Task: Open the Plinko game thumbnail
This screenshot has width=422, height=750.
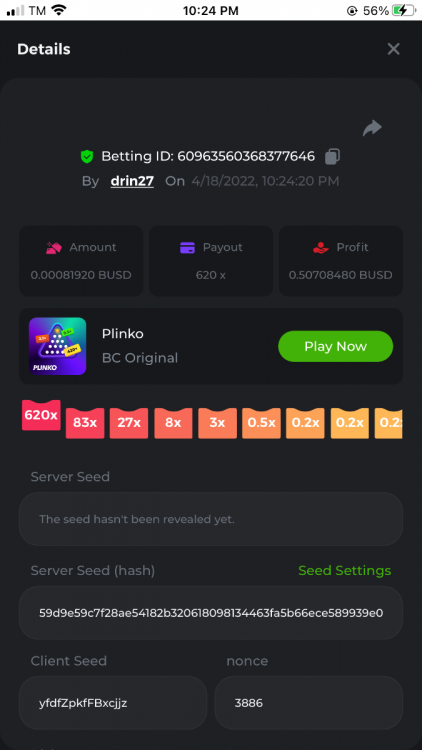Action: (57, 346)
